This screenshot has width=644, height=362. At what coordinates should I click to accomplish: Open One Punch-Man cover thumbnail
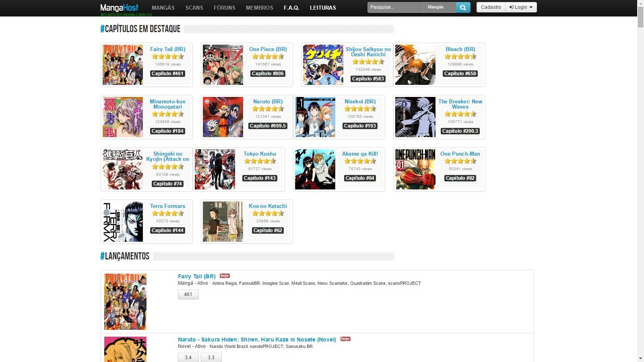click(415, 169)
